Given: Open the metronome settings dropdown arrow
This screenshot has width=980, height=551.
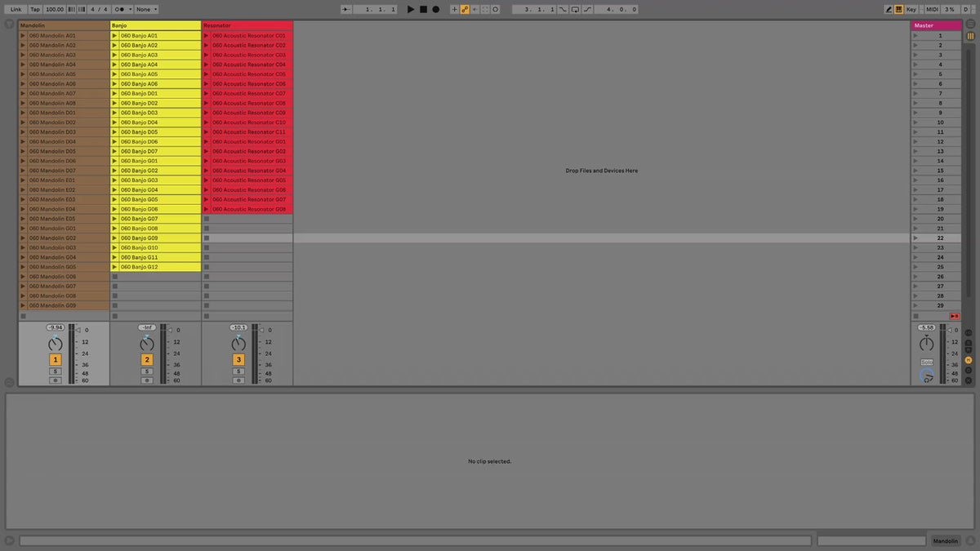Looking at the screenshot, I should pyautogui.click(x=129, y=9).
